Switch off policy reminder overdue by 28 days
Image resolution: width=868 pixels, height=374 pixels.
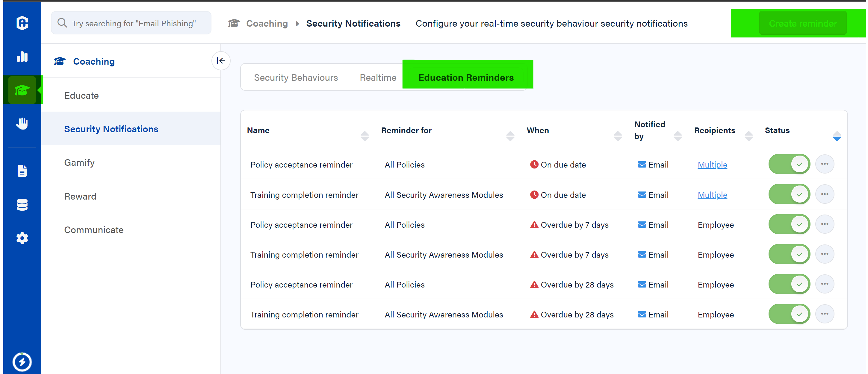[789, 284]
